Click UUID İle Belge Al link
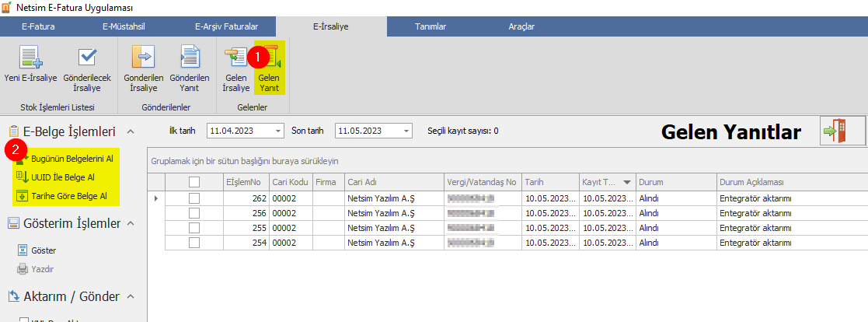Image resolution: width=868 pixels, height=322 pixels. tap(63, 177)
